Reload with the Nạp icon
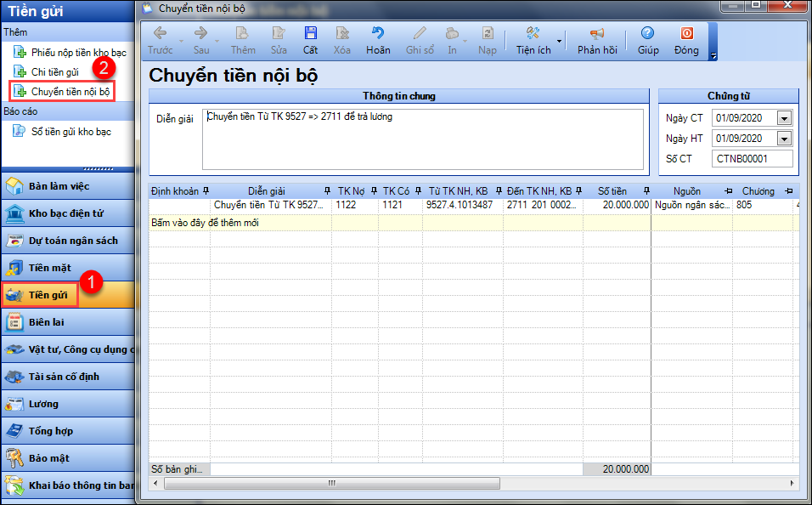Image resolution: width=812 pixels, height=505 pixels. pyautogui.click(x=488, y=34)
